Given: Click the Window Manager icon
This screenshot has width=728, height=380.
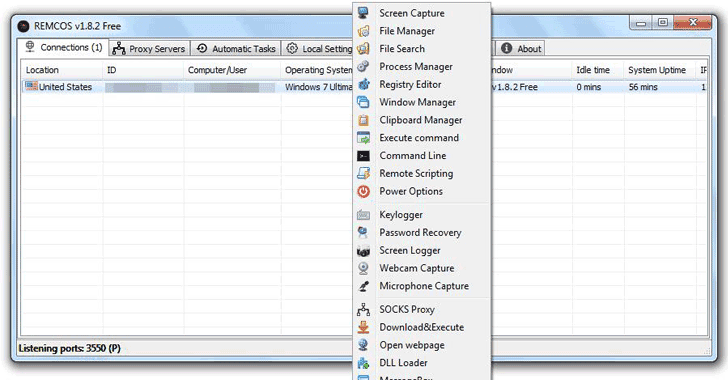Looking at the screenshot, I should 363,102.
